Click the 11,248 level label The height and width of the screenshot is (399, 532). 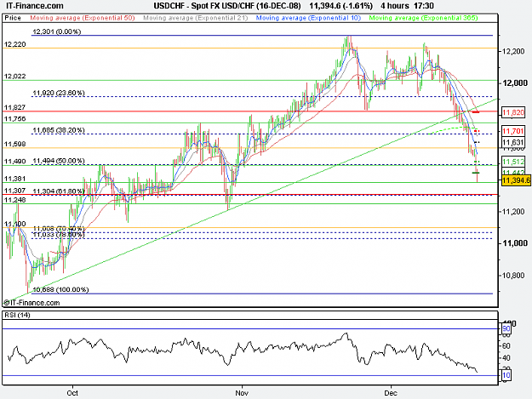tap(15, 200)
